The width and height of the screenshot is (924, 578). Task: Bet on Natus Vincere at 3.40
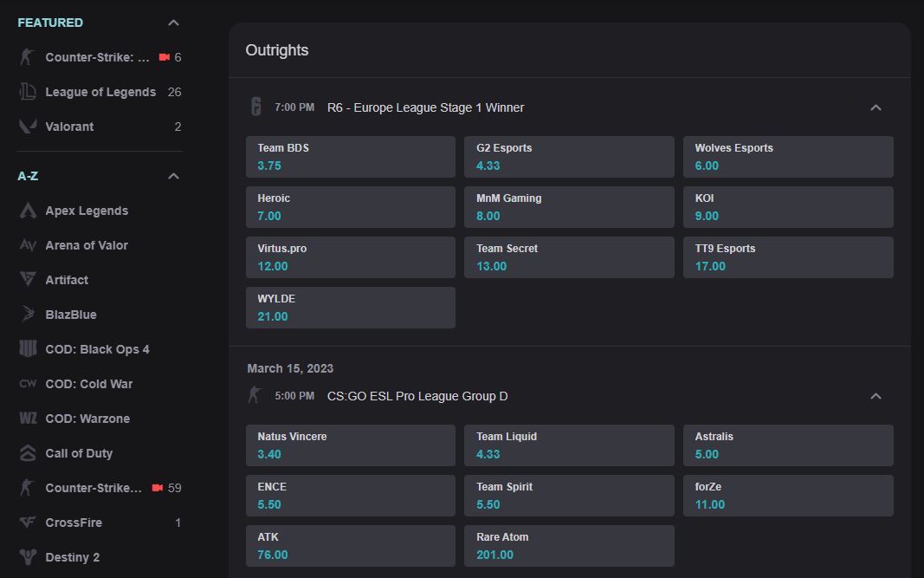351,445
